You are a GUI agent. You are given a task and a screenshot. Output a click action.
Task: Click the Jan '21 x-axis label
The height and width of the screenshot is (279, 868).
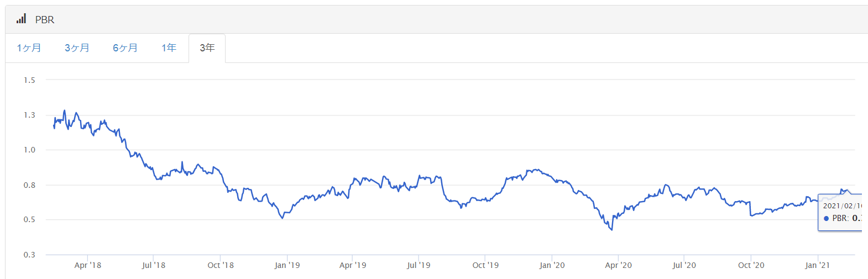(817, 265)
